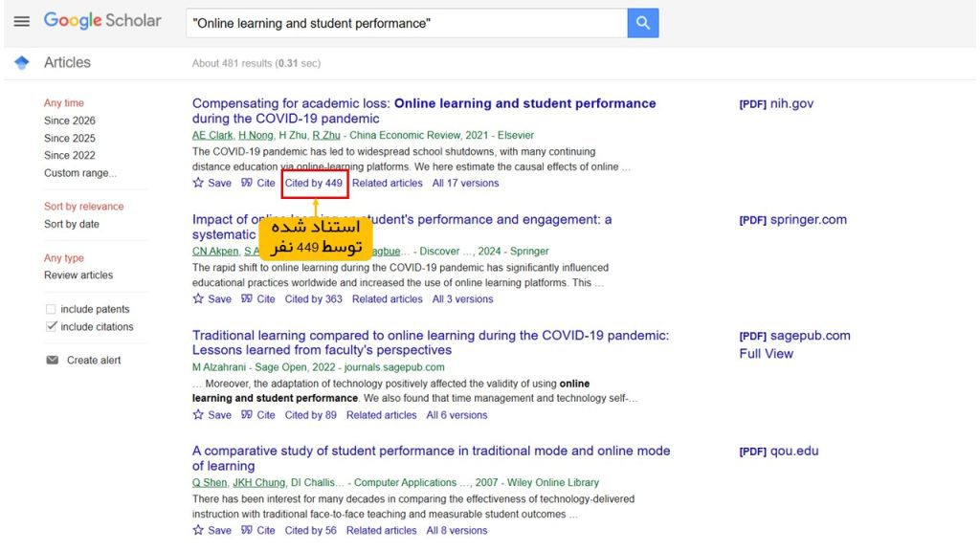Image resolution: width=980 pixels, height=551 pixels.
Task: Open the hamburger menu icon
Action: pyautogui.click(x=22, y=22)
